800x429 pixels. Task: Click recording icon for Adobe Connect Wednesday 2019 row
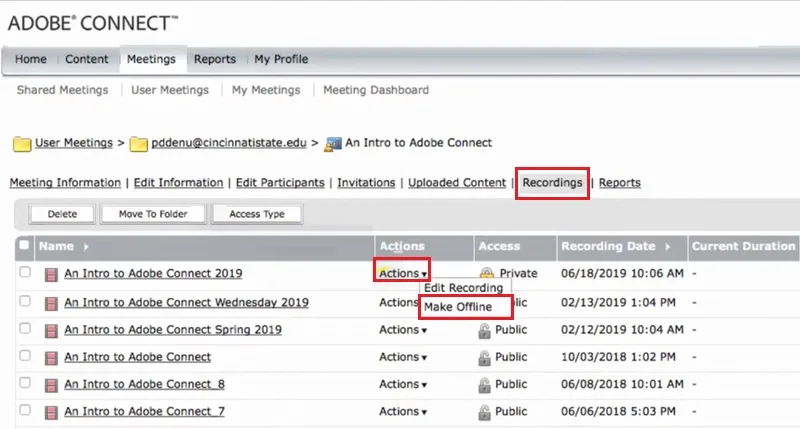click(x=51, y=304)
